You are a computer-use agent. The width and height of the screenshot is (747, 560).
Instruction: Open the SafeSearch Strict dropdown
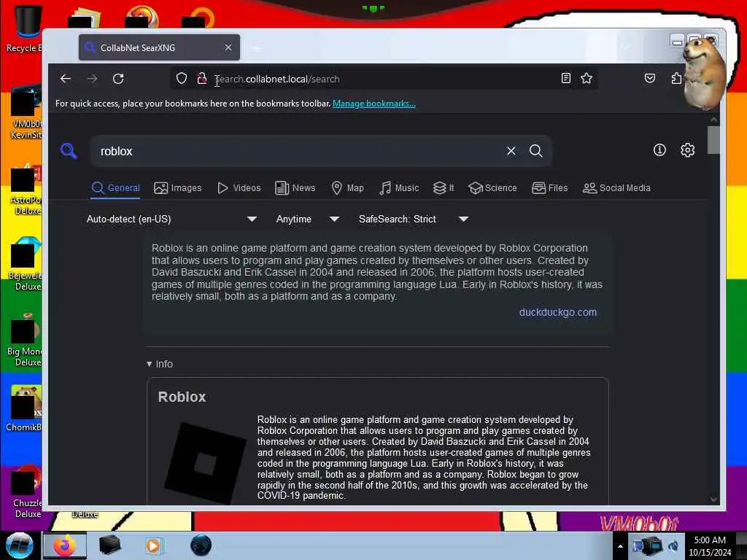(414, 219)
